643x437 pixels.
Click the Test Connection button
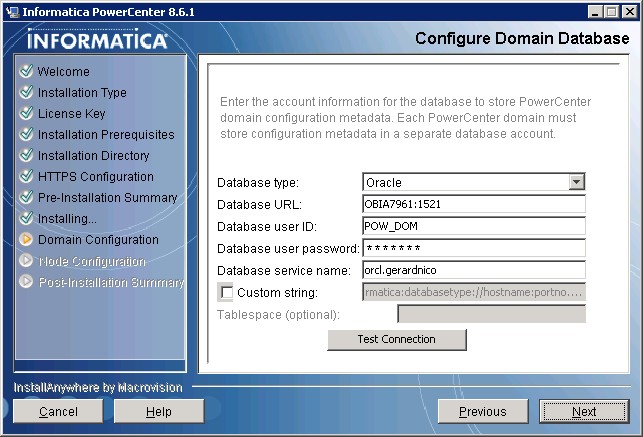397,339
